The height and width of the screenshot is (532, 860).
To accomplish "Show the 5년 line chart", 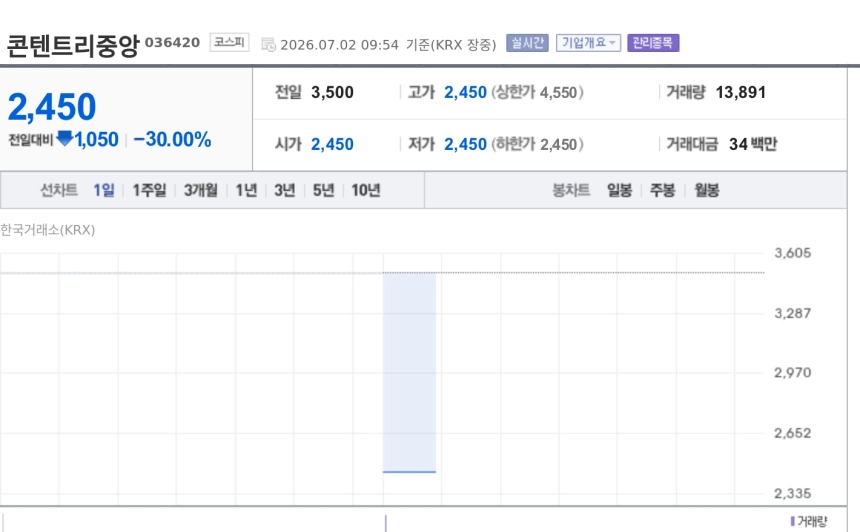I will coord(324,190).
